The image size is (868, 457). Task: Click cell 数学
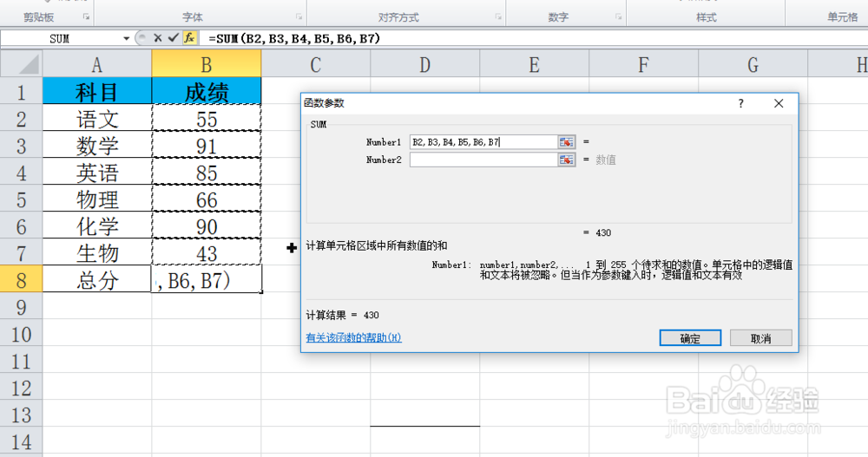pos(97,146)
